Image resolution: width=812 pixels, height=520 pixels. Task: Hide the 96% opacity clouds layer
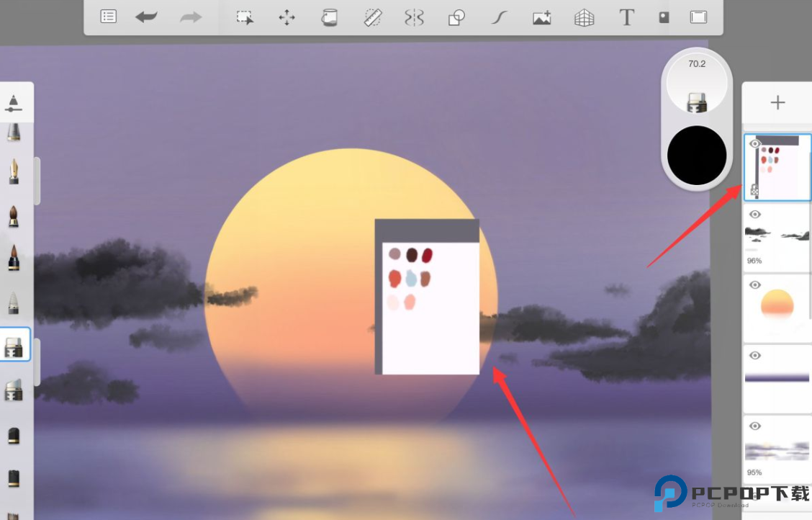755,214
